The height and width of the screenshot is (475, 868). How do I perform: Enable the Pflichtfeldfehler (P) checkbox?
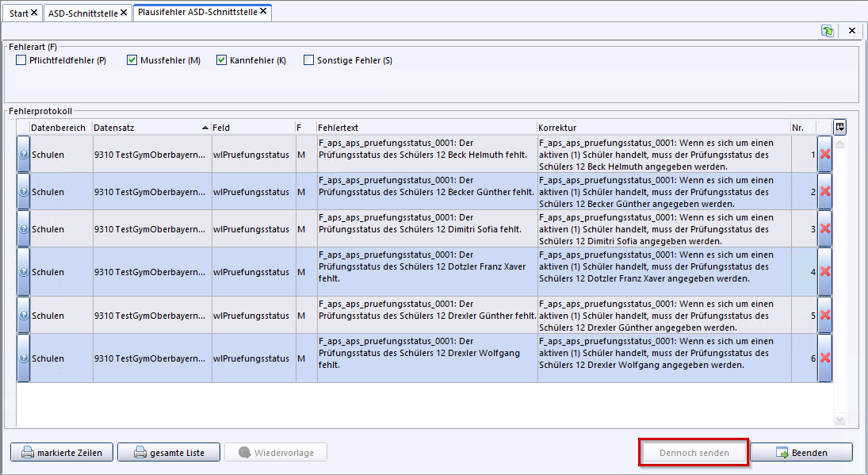pyautogui.click(x=21, y=60)
